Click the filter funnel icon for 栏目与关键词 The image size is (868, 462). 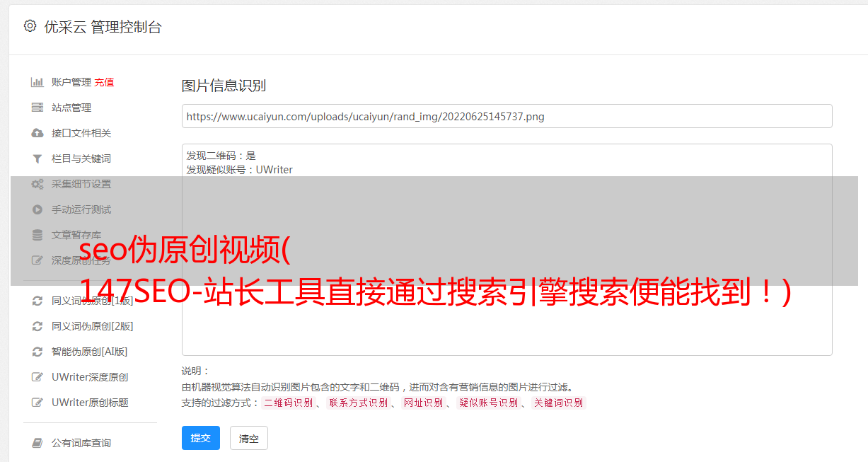37,158
